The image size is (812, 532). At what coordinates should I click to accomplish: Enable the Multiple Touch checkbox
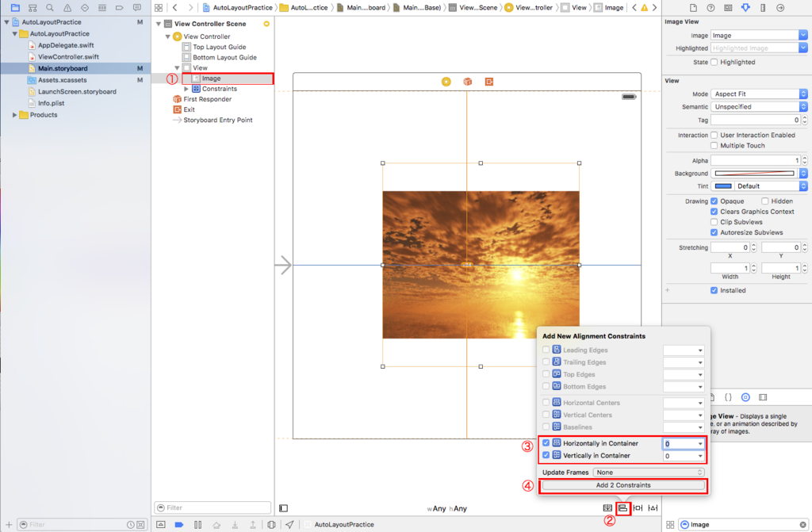pos(714,146)
